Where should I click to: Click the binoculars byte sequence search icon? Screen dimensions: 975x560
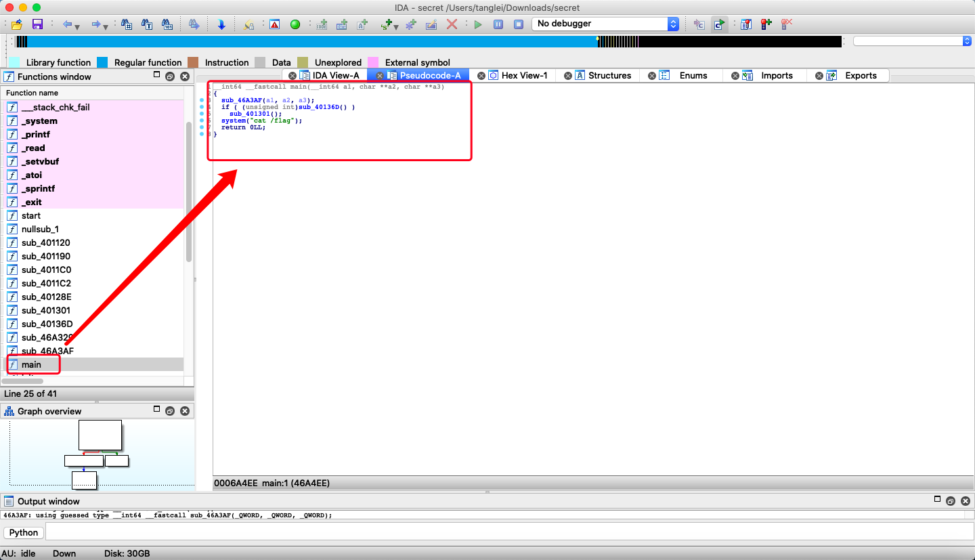[167, 24]
